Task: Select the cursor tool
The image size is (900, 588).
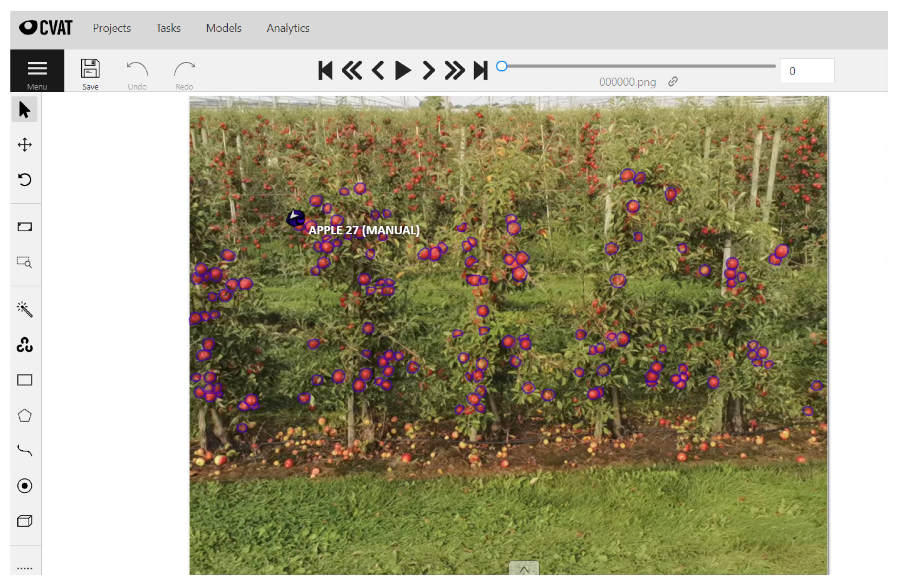Action: tap(25, 110)
